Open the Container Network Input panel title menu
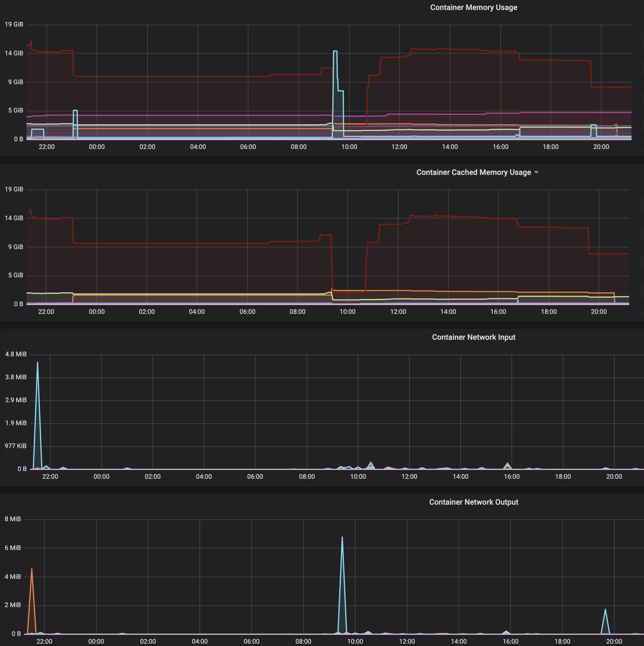This screenshot has height=646, width=644. click(x=473, y=337)
